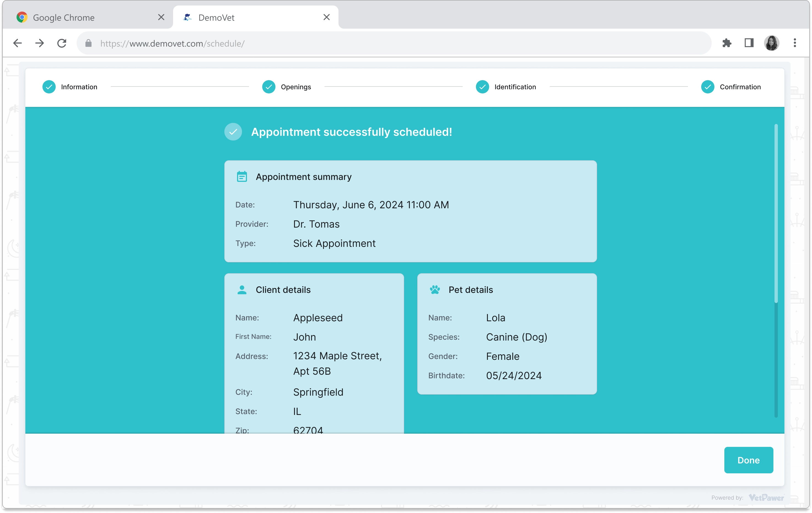This screenshot has height=513, width=812.
Task: Click the Identification step checkmark
Action: pyautogui.click(x=482, y=87)
